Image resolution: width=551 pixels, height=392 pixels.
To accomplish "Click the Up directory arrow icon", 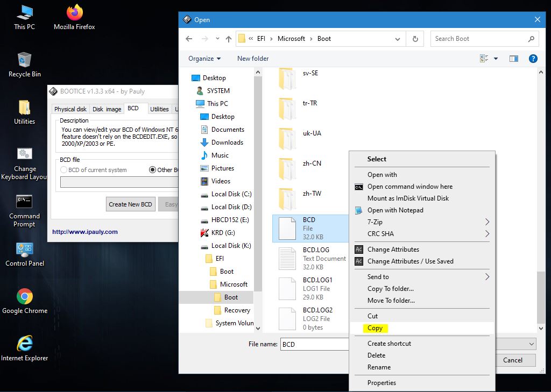I will pyautogui.click(x=229, y=39).
